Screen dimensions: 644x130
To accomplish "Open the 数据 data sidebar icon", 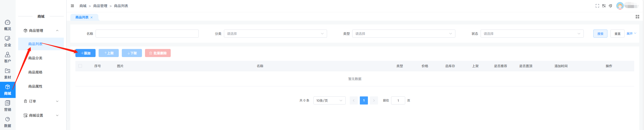I will pos(8,122).
